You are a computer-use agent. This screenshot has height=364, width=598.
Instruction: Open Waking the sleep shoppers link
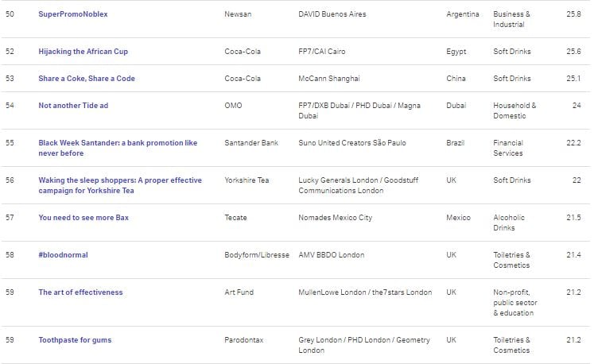[120, 185]
